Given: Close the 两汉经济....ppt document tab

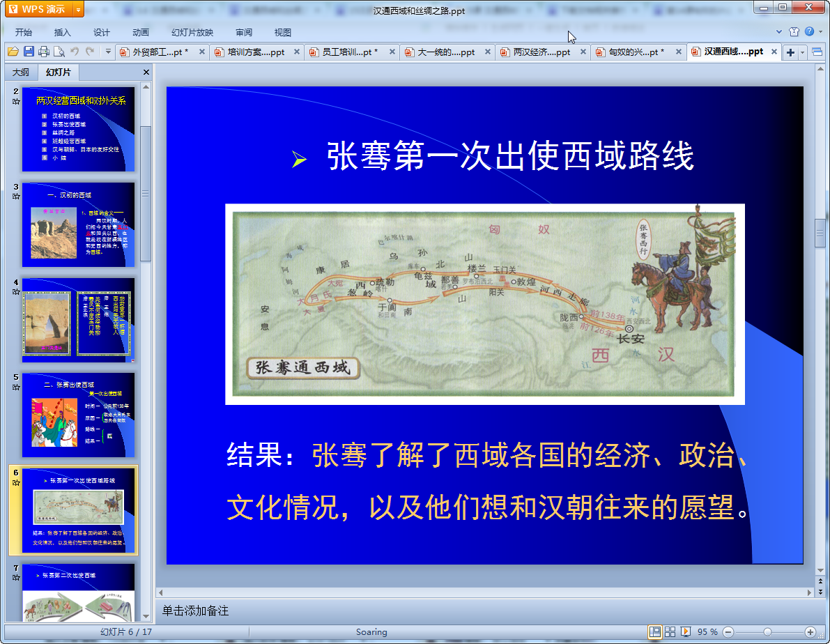Looking at the screenshot, I should click(x=583, y=52).
